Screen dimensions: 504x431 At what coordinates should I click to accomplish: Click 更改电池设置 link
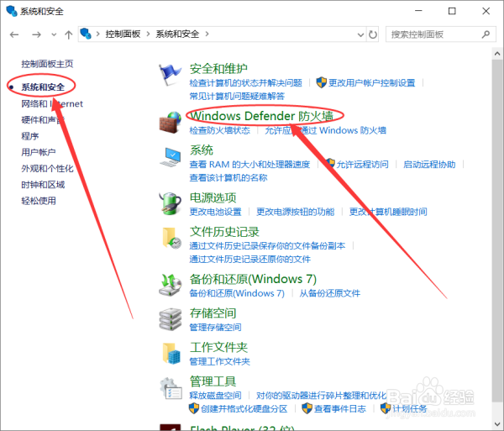point(215,212)
